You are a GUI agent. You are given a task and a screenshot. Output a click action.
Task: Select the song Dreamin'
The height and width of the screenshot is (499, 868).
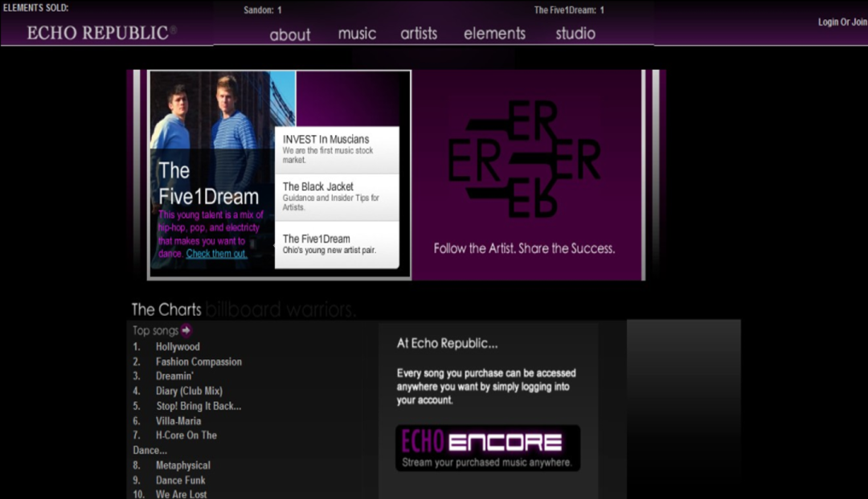pos(174,376)
